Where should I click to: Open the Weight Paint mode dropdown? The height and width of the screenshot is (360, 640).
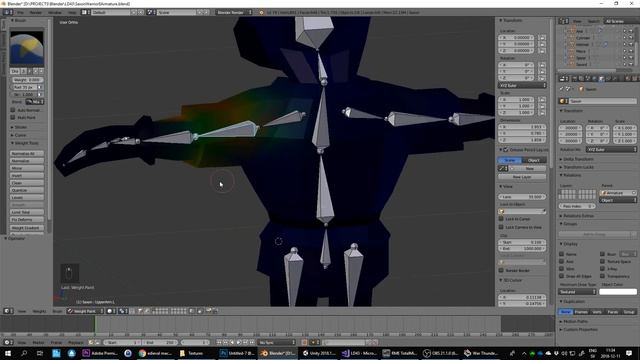point(85,311)
